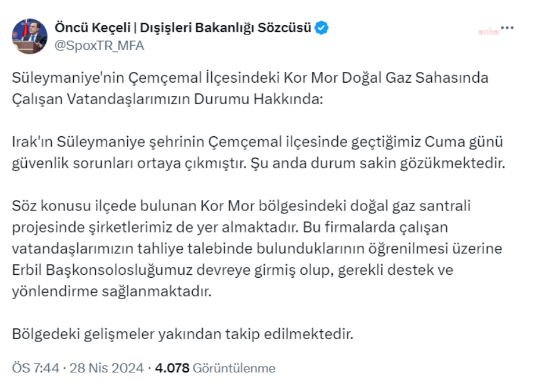The image size is (533, 392).
Task: Open the three-dot more options menu
Action: 507,28
